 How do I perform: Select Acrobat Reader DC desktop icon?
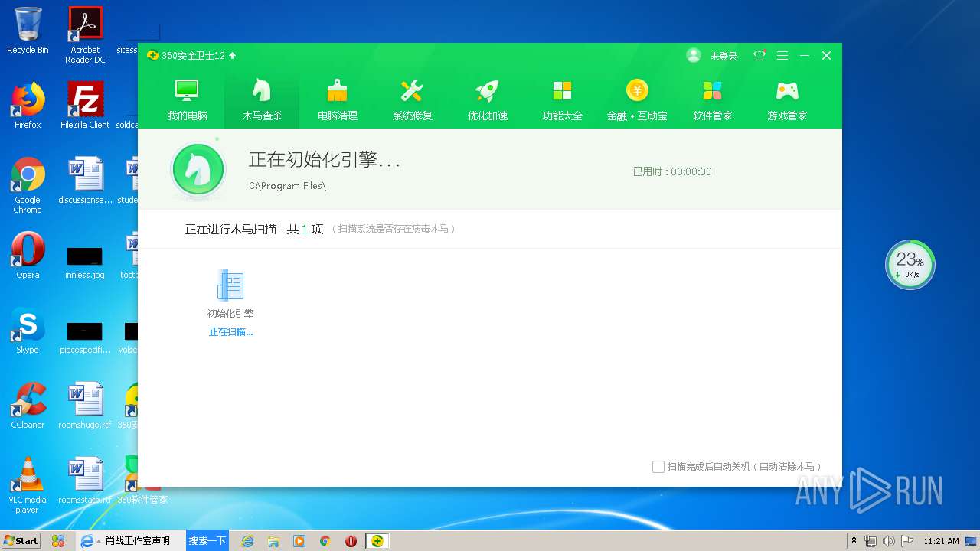click(85, 35)
